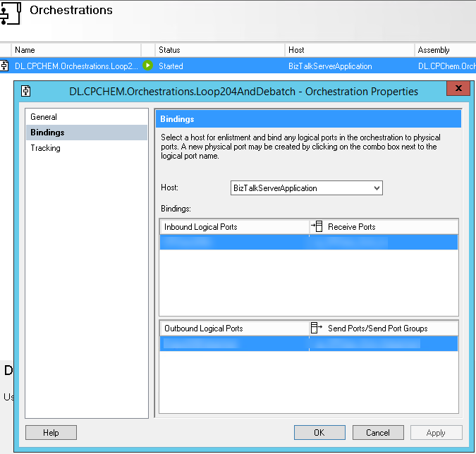
Task: Sort by Status column header
Action: coord(220,50)
